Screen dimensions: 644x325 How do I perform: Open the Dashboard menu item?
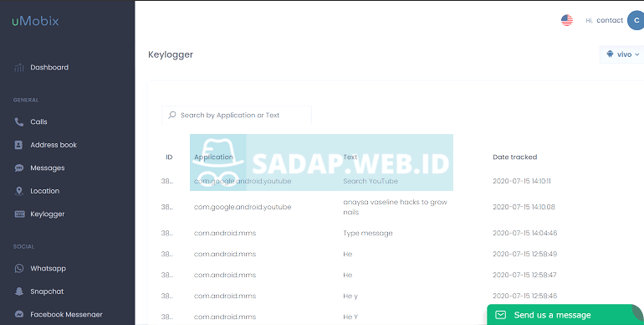point(49,68)
